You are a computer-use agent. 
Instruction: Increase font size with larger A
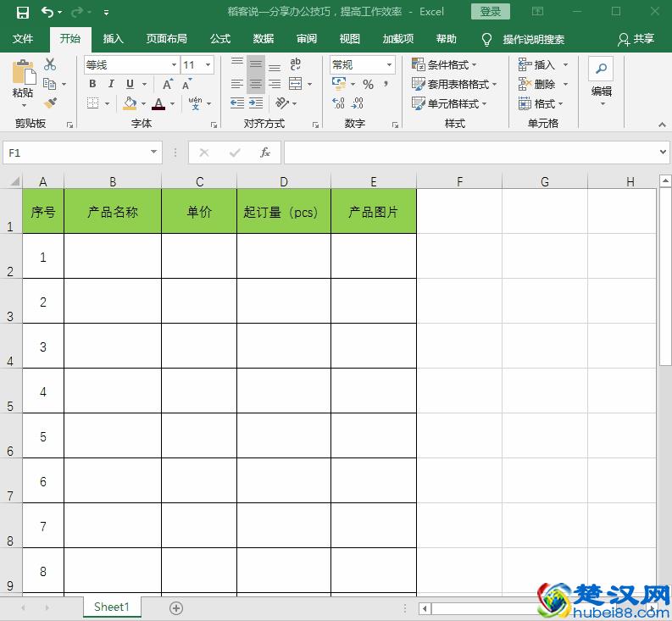[168, 84]
